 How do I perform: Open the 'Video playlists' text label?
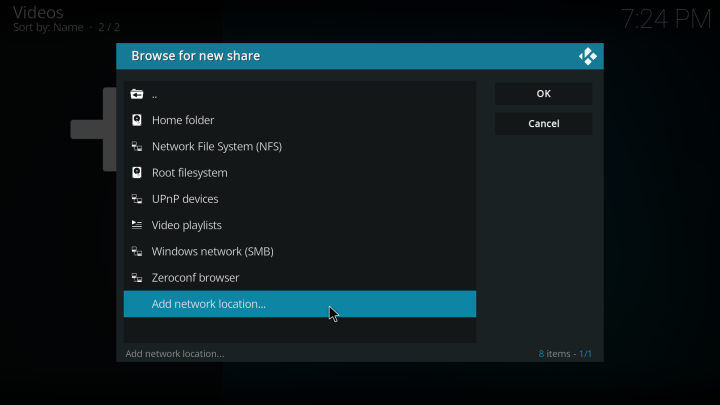click(187, 225)
